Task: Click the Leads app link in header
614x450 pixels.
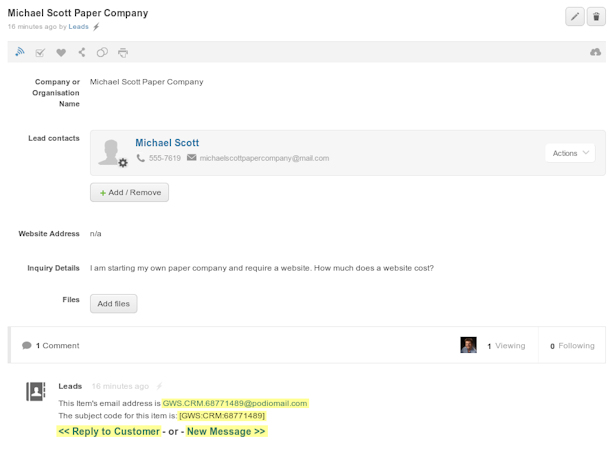Action: coord(78,27)
